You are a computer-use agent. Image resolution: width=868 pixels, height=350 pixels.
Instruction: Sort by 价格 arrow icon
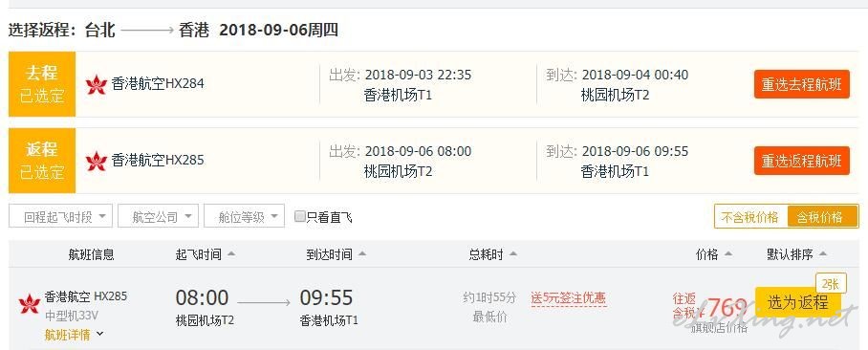(727, 254)
